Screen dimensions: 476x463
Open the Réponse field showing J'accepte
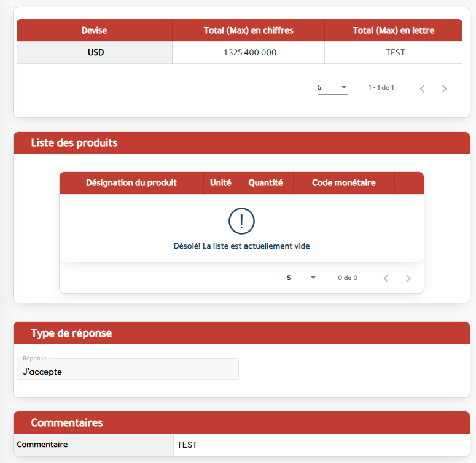[128, 371]
